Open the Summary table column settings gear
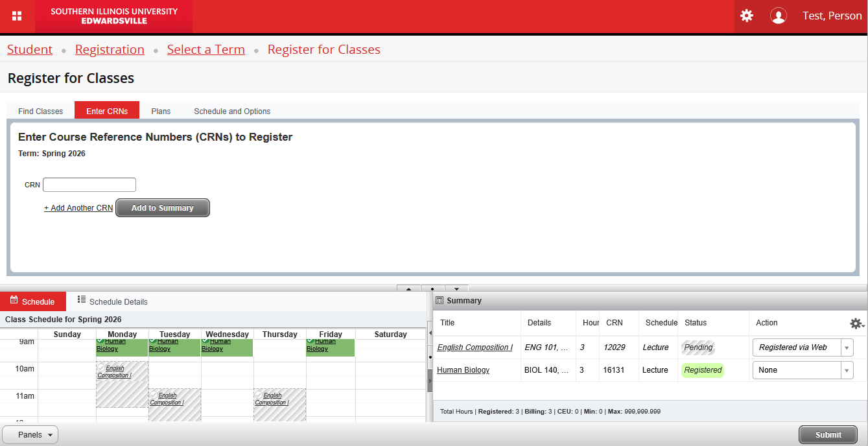The width and height of the screenshot is (868, 446). click(x=856, y=323)
